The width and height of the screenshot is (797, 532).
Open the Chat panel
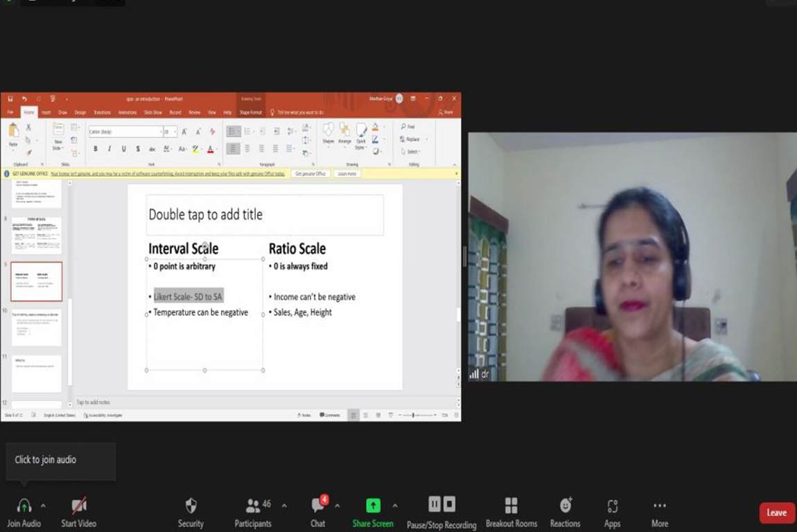pyautogui.click(x=318, y=506)
